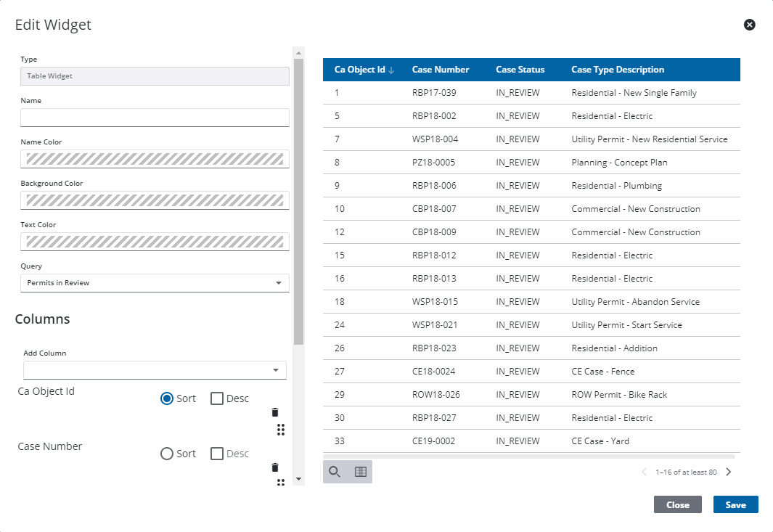Delete the Ca Object Id column
The width and height of the screenshot is (773, 532).
coord(275,412)
